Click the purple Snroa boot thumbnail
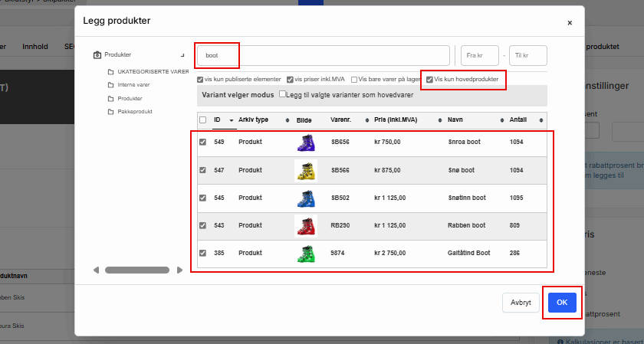Viewport: 644px width, 344px height. [306, 143]
